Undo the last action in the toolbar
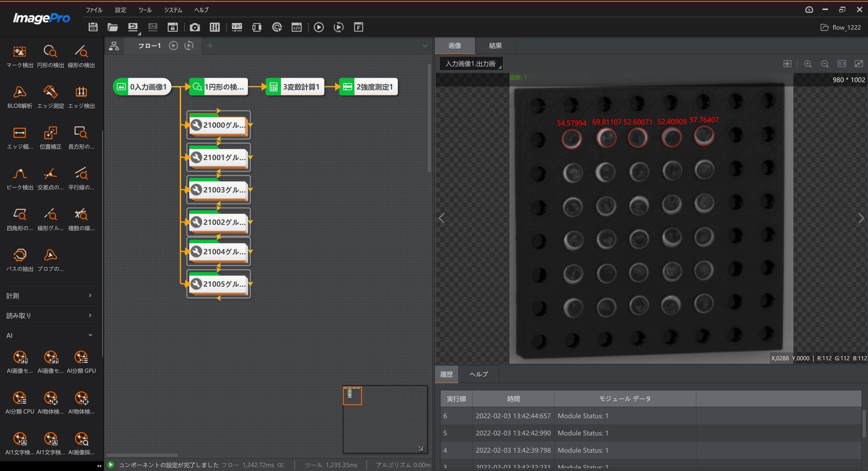The width and height of the screenshot is (868, 471). tap(133, 27)
